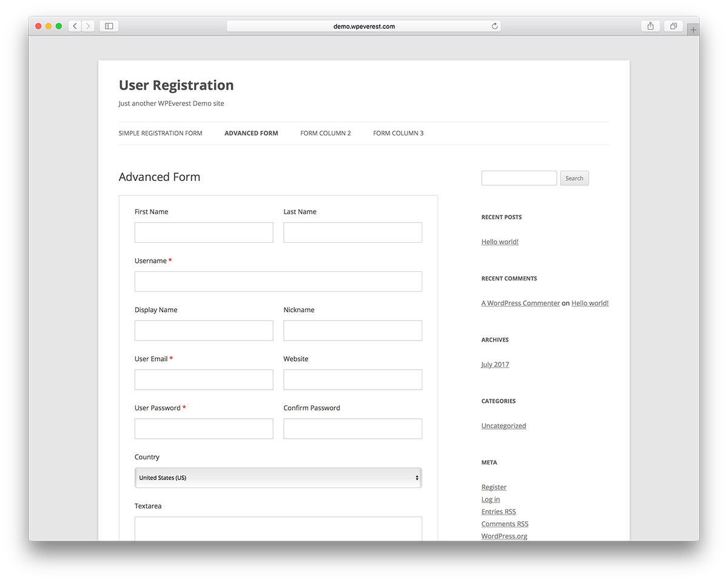Image resolution: width=728 pixels, height=582 pixels.
Task: Open the Entries RSS link
Action: click(x=499, y=511)
